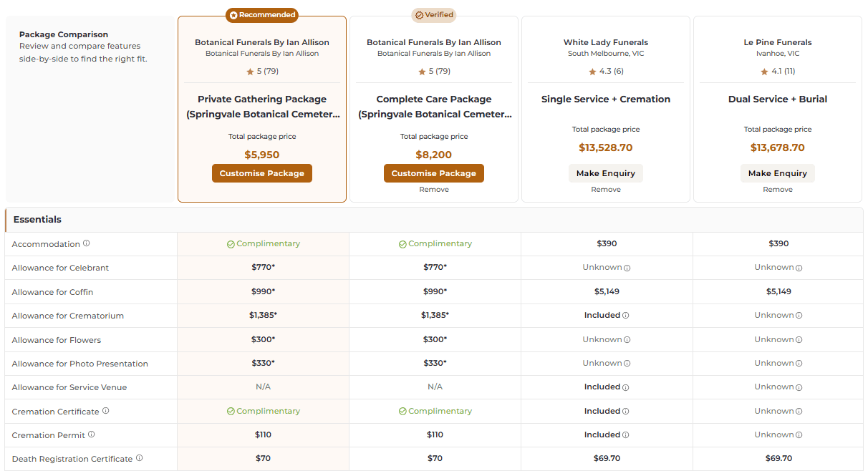Image resolution: width=868 pixels, height=471 pixels.
Task: Click the $5,950 total package price
Action: click(262, 155)
